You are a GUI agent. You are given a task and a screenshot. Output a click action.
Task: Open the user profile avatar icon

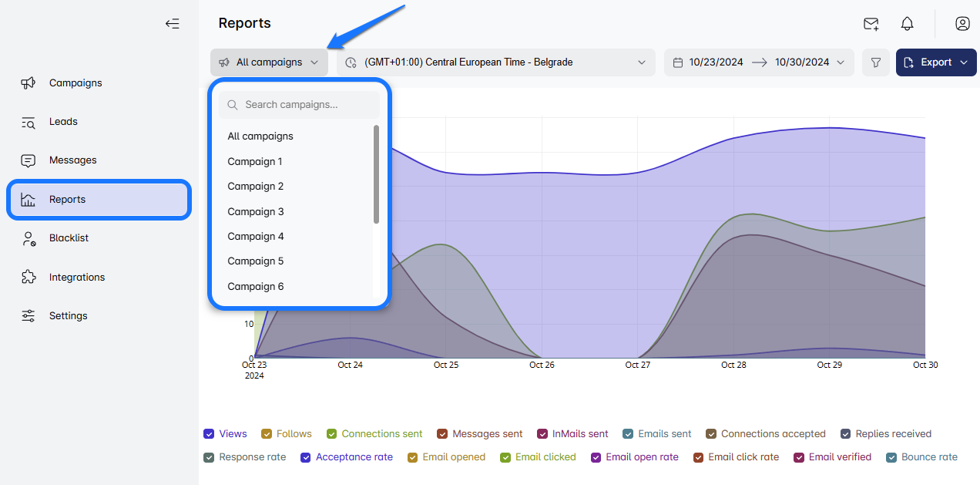pyautogui.click(x=962, y=23)
